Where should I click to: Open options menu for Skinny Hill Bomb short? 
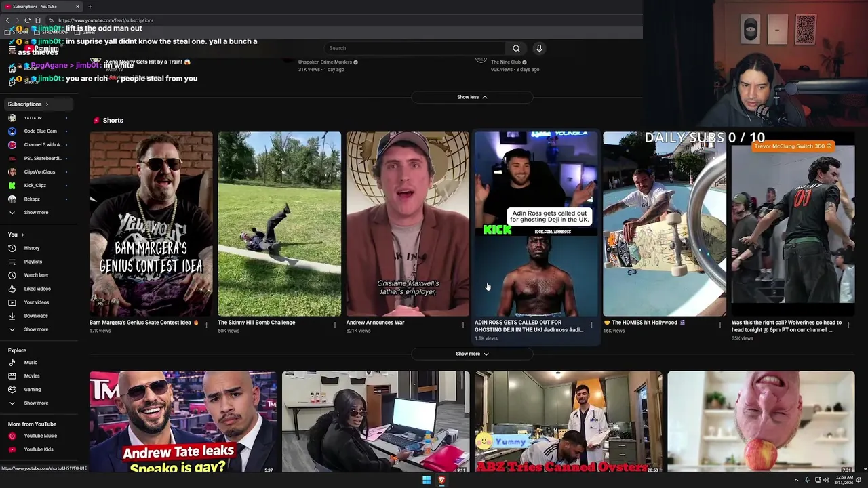[x=334, y=325]
